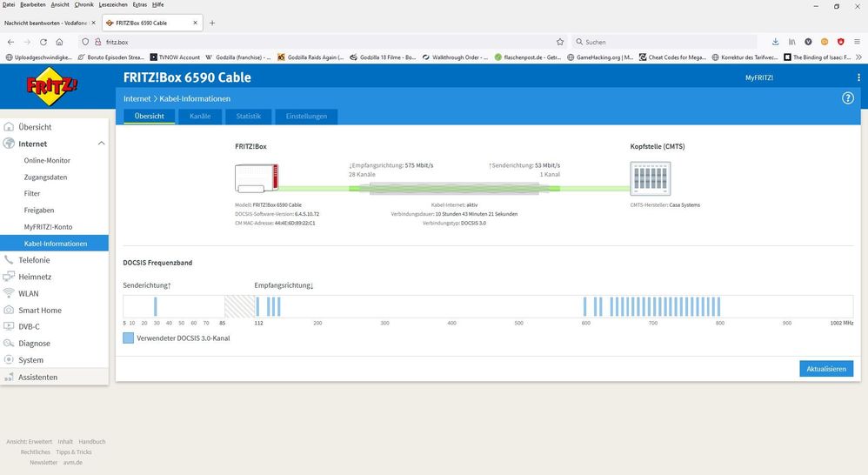The image size is (868, 475).
Task: Open a new tab with plus icon
Action: click(x=212, y=23)
